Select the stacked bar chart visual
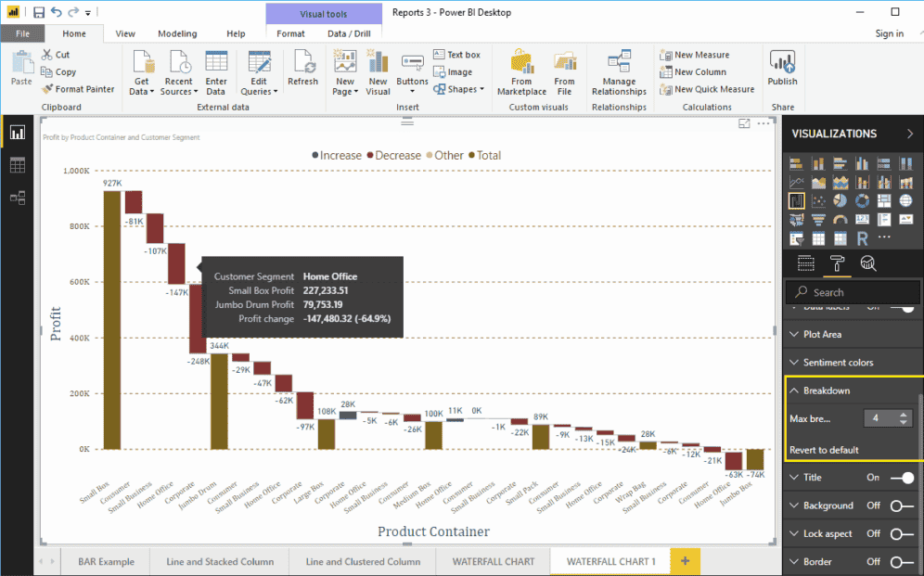924x576 pixels. click(x=796, y=164)
